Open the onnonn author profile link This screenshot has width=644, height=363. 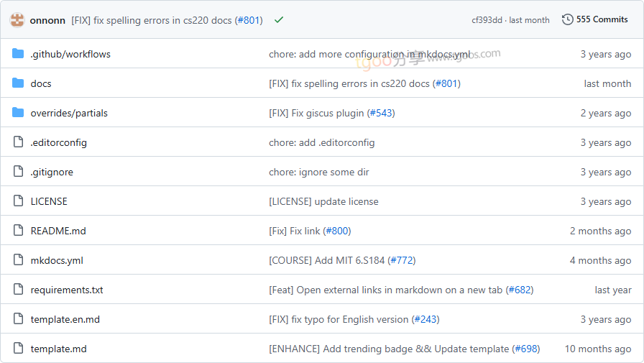(x=47, y=20)
